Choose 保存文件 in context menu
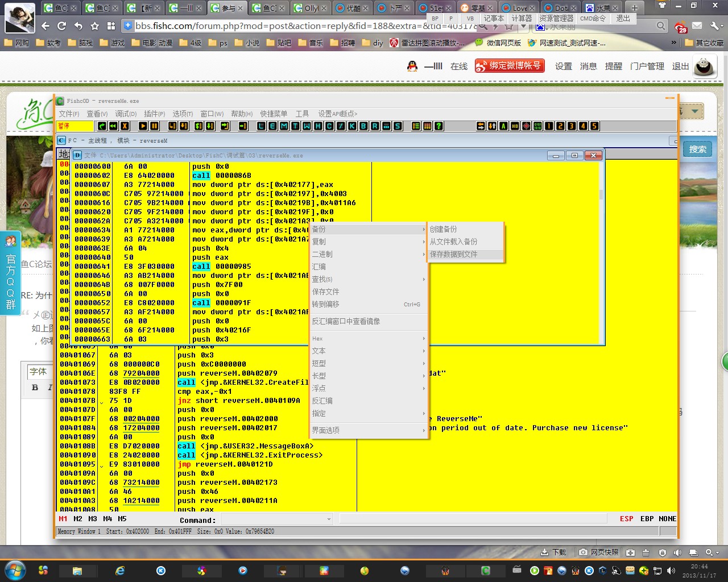728x582 pixels. click(x=368, y=292)
